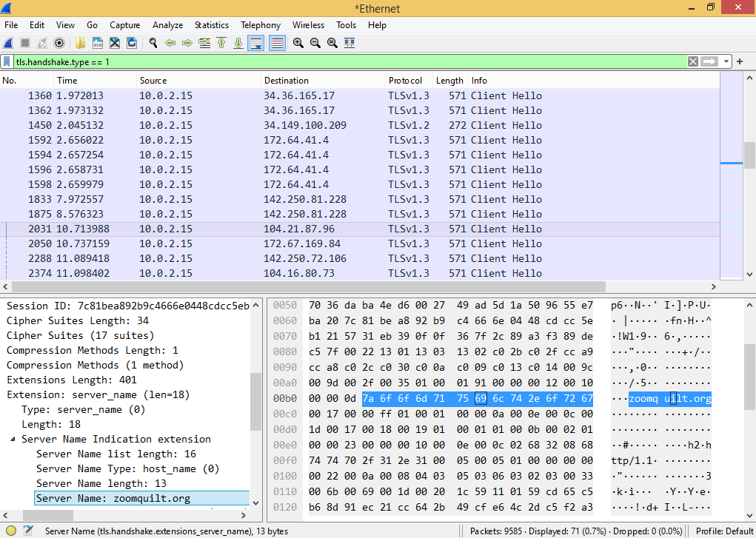The height and width of the screenshot is (538, 756).
Task: Zoom in on the packet text
Action: (x=298, y=43)
